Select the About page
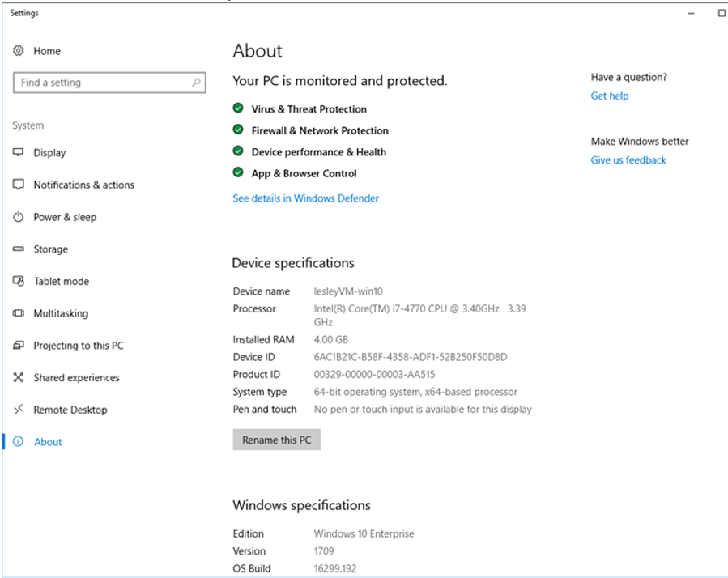This screenshot has height=578, width=728. (x=48, y=442)
